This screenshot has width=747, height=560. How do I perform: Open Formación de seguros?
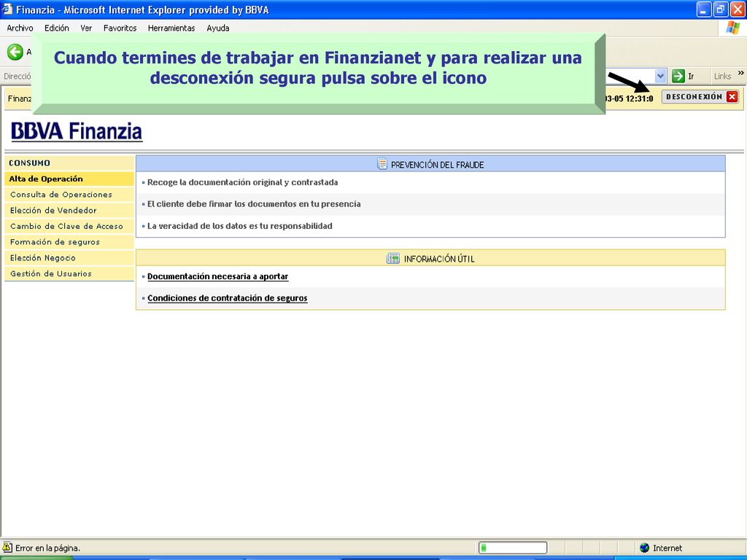tap(69, 242)
